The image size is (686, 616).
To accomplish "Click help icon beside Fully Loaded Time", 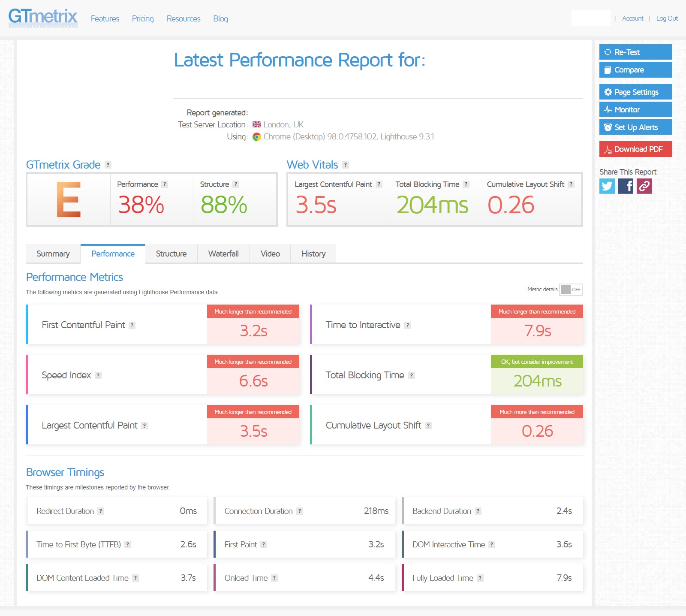I will [x=480, y=578].
